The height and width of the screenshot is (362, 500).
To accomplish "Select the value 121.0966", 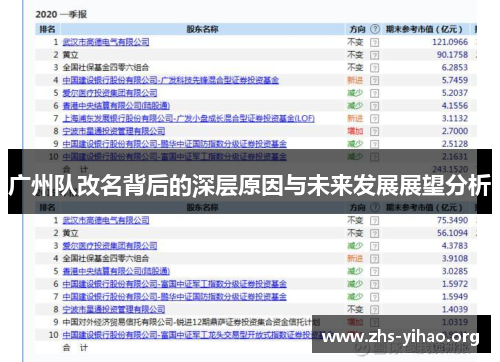I will [450, 42].
